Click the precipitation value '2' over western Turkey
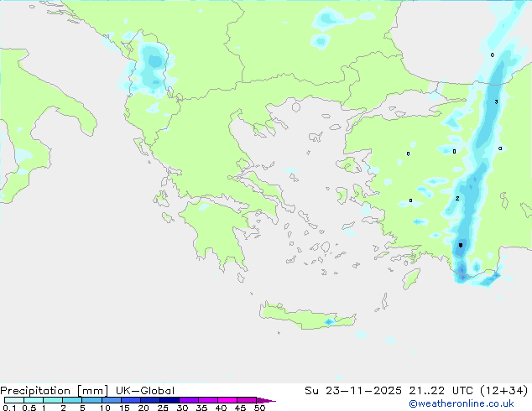 [457, 199]
